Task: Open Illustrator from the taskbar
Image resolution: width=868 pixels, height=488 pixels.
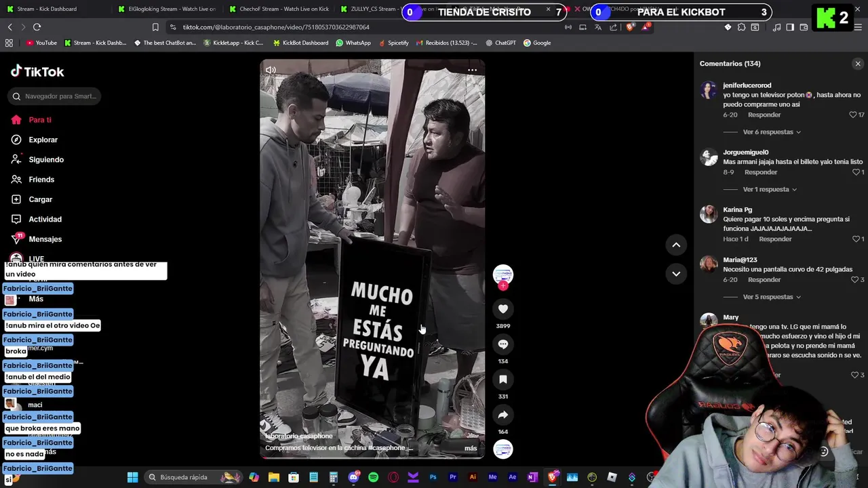Action: [x=473, y=477]
